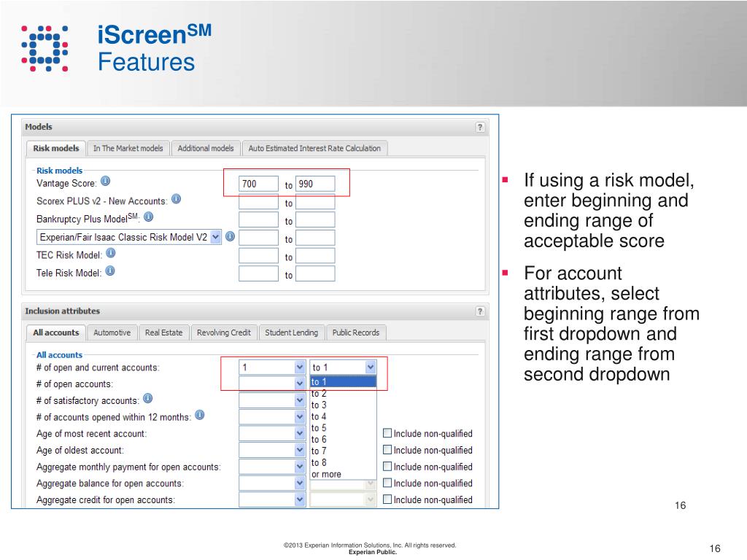
Task: Click Bankruptcy Plus Model beginning score field
Action: 259,219
